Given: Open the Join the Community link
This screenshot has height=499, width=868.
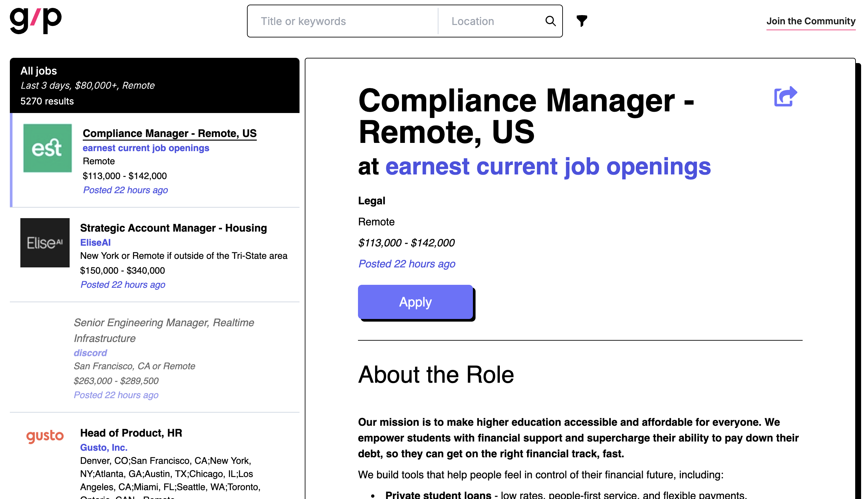Looking at the screenshot, I should (811, 21).
